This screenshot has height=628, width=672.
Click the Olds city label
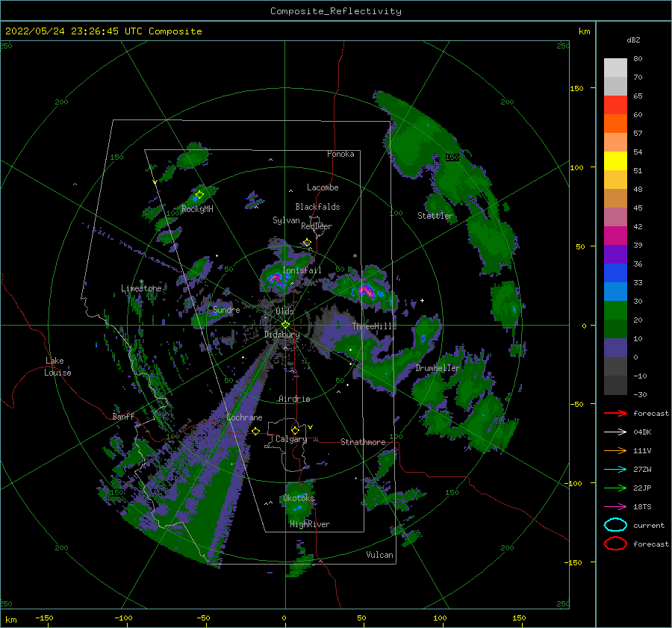click(x=284, y=311)
